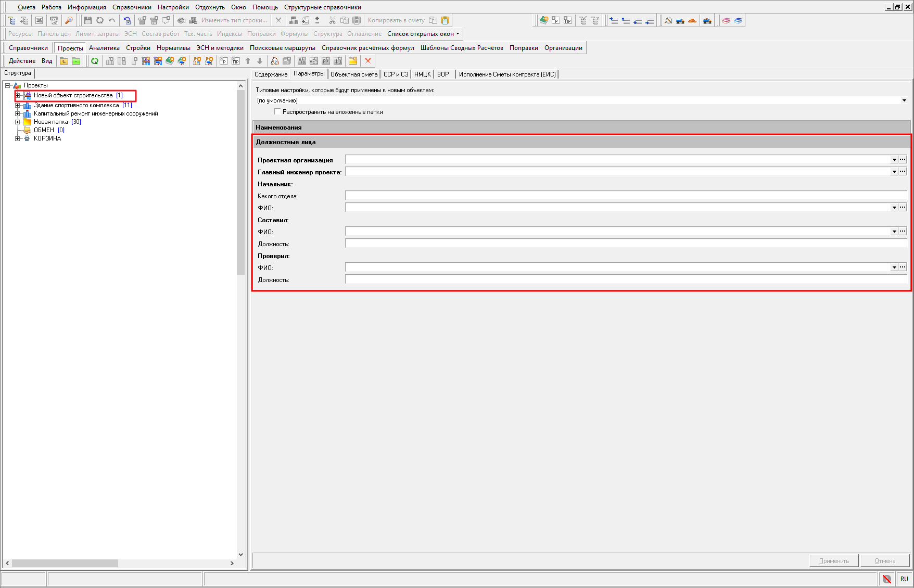This screenshot has width=914, height=588.
Task: Click the green refresh arrows icon
Action: [x=95, y=61]
